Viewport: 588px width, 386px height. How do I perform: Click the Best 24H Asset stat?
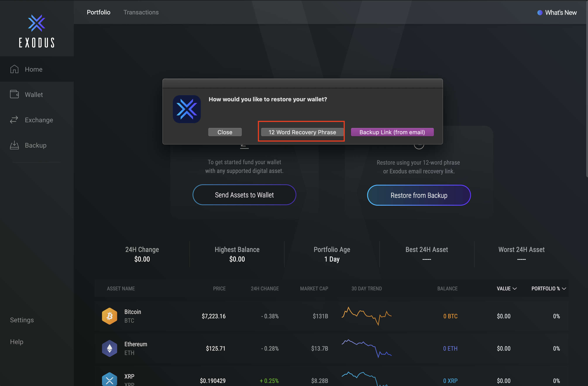pos(427,254)
